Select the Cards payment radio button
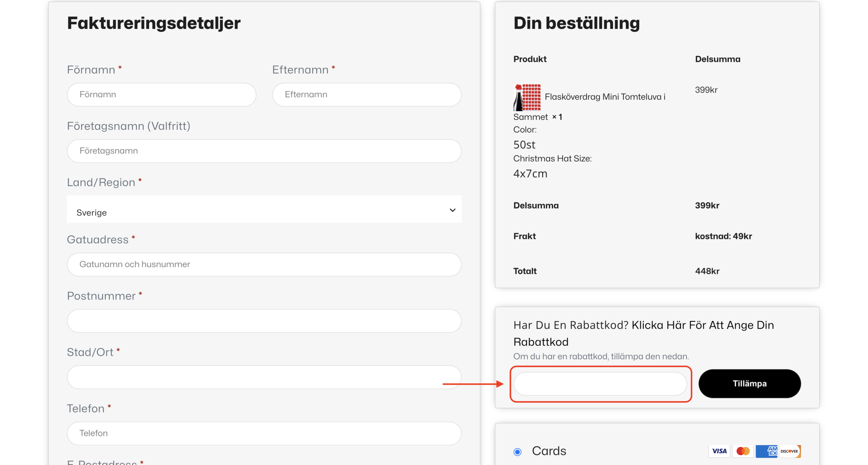868x465 pixels. click(x=517, y=452)
